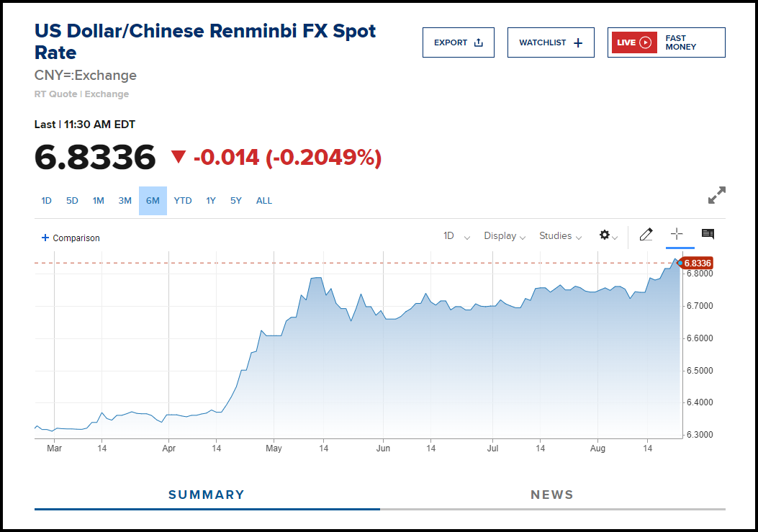
Task: Select the Summary tab
Action: point(207,495)
